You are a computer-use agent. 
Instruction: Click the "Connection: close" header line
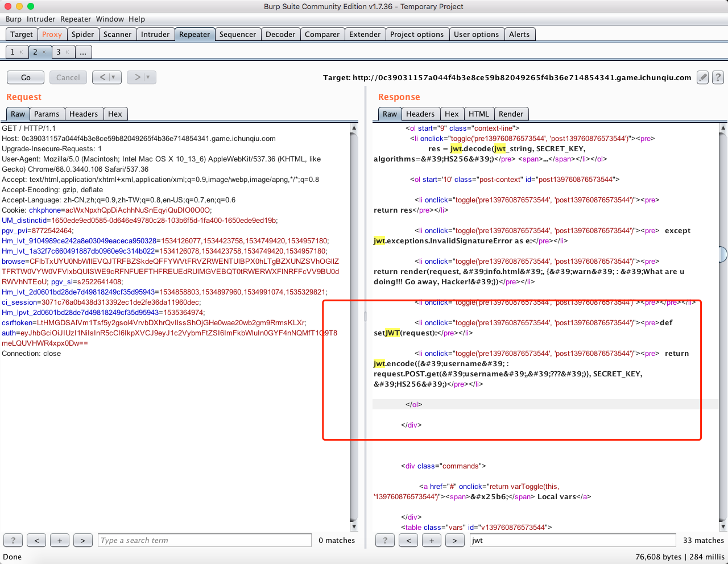31,353
